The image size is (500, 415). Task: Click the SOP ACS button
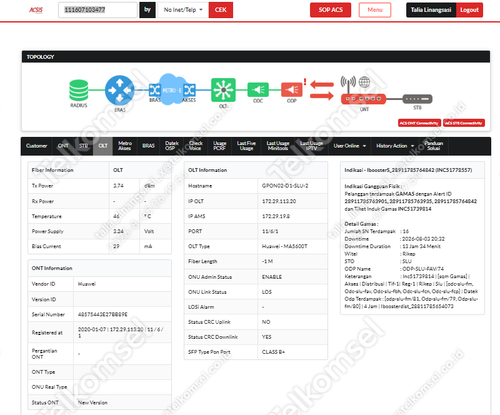click(x=330, y=10)
